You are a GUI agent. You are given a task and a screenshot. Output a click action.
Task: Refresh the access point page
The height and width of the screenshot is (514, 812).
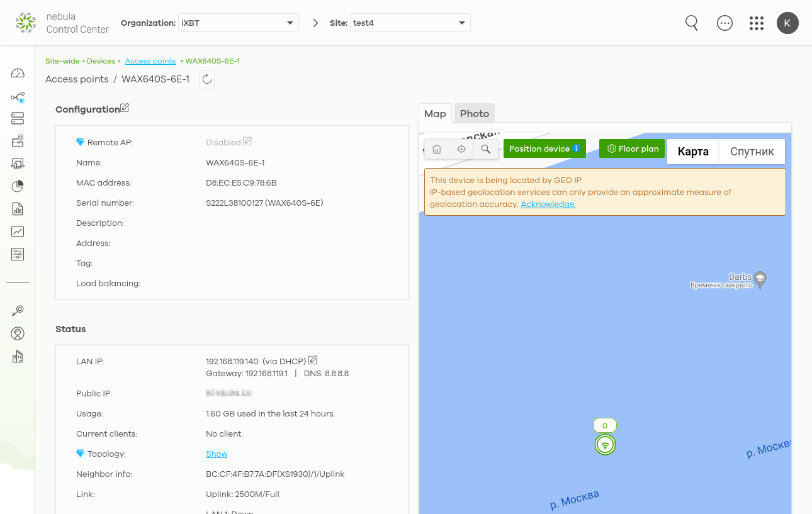click(207, 80)
